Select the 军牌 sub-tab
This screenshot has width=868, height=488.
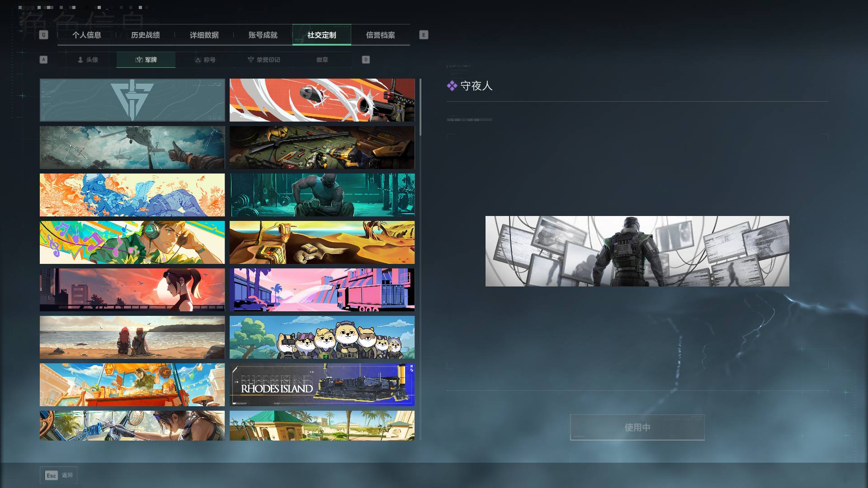(x=146, y=60)
